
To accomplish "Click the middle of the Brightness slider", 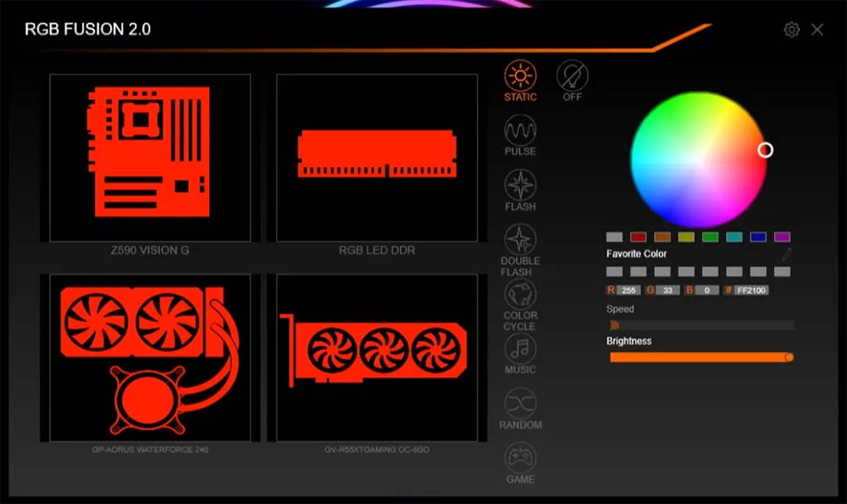I will pyautogui.click(x=701, y=357).
